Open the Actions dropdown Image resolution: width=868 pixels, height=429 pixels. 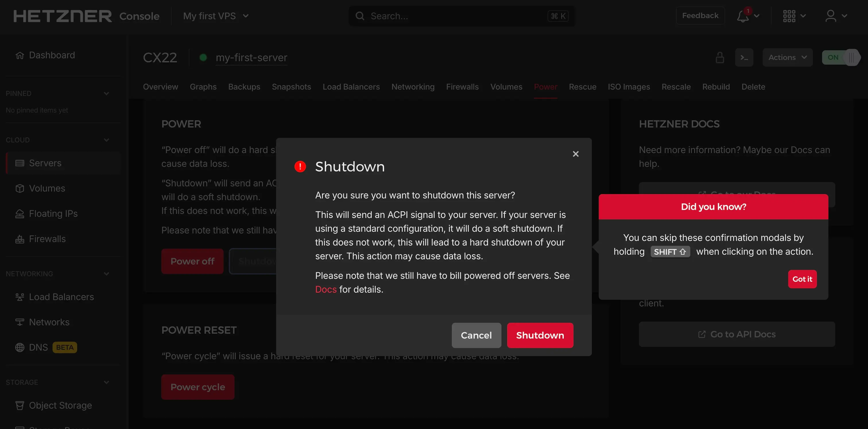click(x=787, y=57)
